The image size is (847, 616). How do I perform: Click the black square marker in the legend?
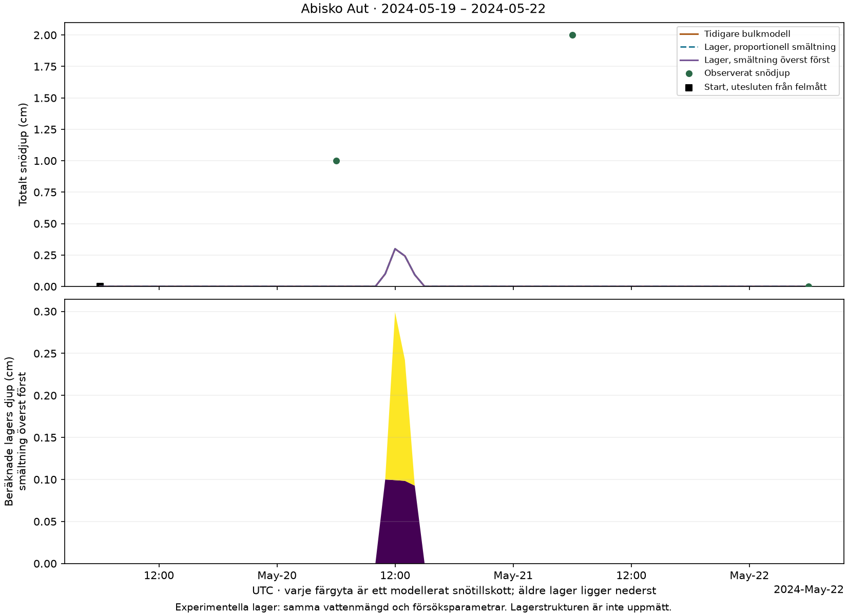coord(689,87)
